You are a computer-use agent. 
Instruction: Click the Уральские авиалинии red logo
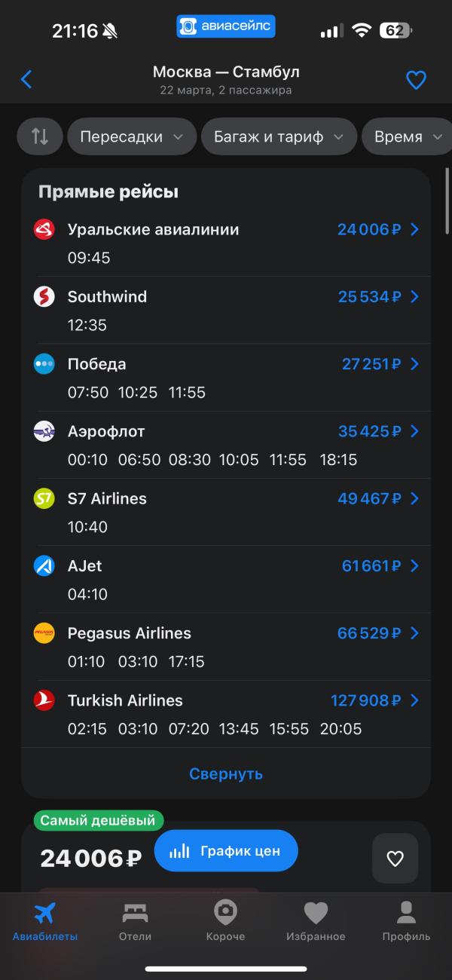[x=44, y=229]
